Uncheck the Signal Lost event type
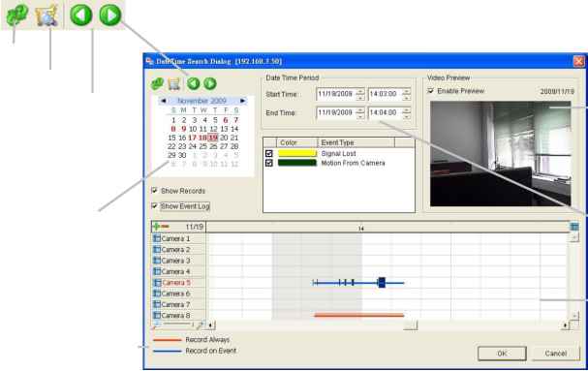Screen dimensions: 588x371 click(269, 153)
